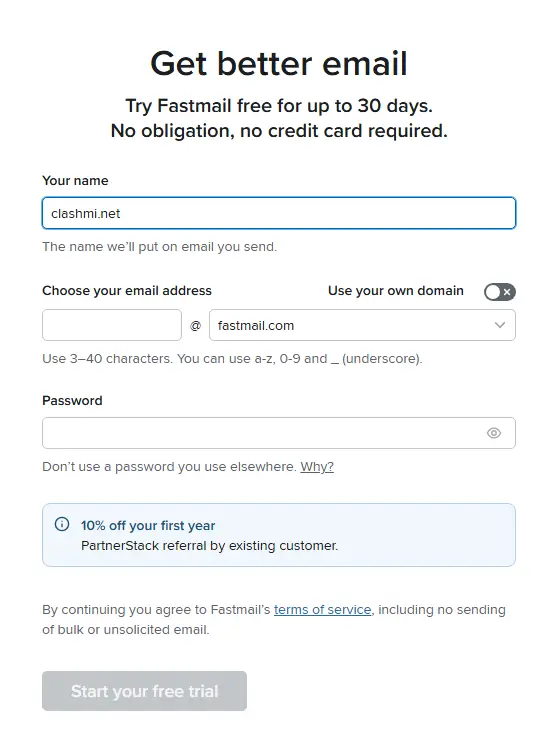Screen dimensions: 559x749
Task: Click the 'Get better email' page heading
Action: 279,64
